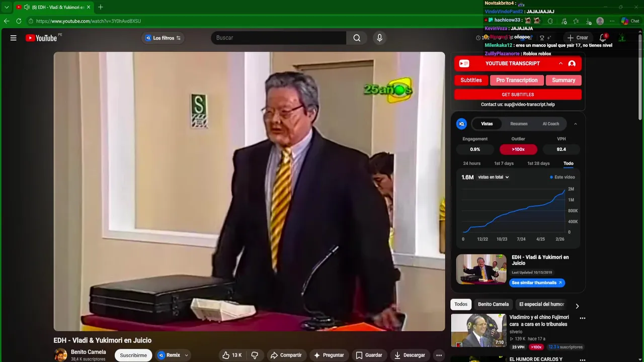Show more filter chips with right arrow

tap(577, 306)
